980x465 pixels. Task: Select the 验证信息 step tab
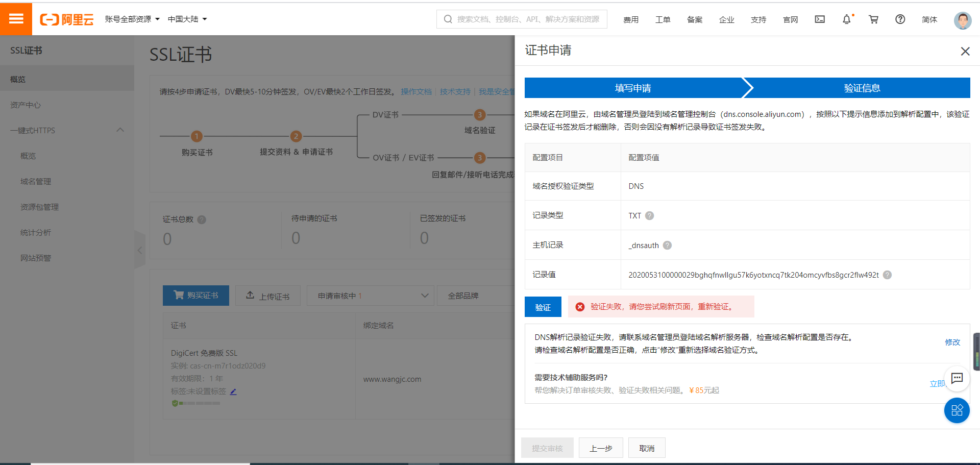862,88
